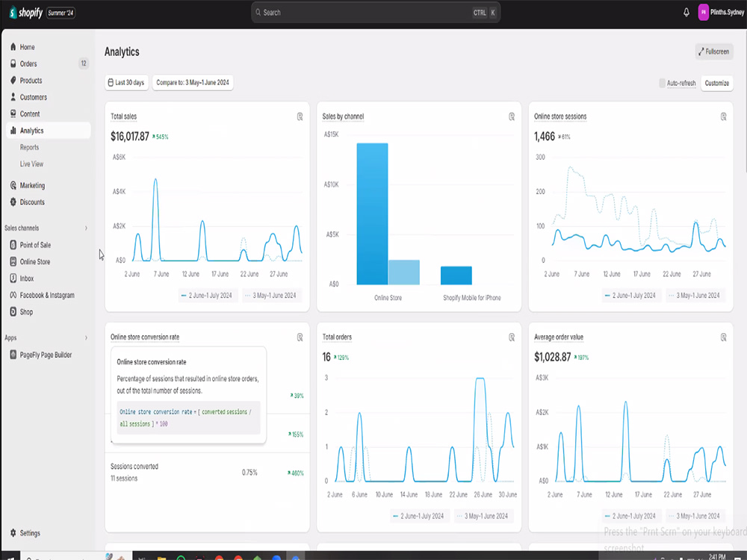Click the Settings gear icon
Viewport: 747px width, 560px height.
click(x=13, y=533)
